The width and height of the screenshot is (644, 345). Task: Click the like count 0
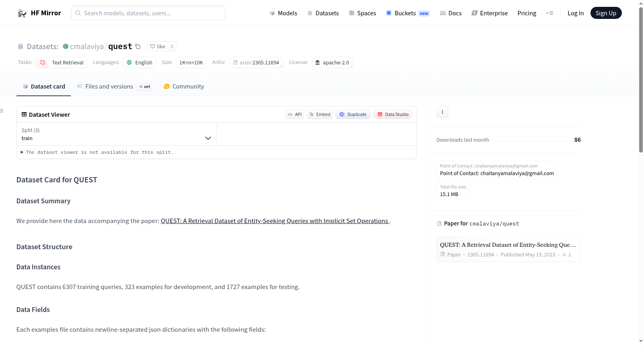coord(172,46)
